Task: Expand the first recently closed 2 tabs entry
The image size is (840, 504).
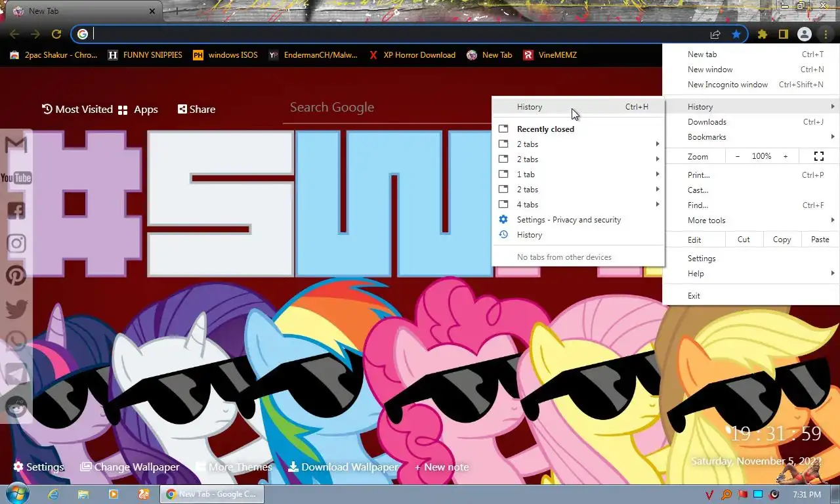Action: coord(578,144)
